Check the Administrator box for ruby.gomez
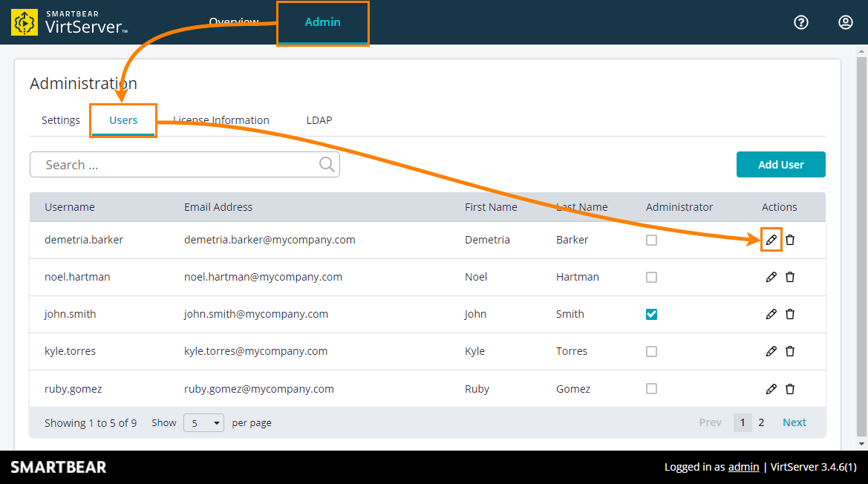The image size is (868, 484). 651,388
